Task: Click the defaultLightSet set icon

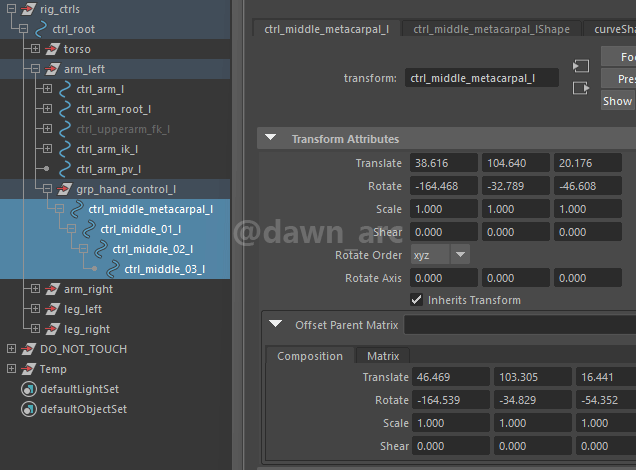Action: 29,389
